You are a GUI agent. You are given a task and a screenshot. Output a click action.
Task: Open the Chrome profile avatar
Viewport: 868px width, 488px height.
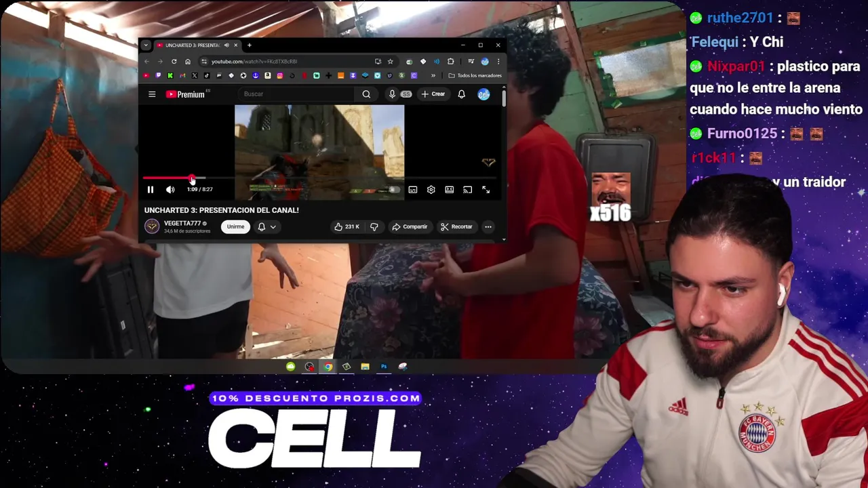click(485, 62)
